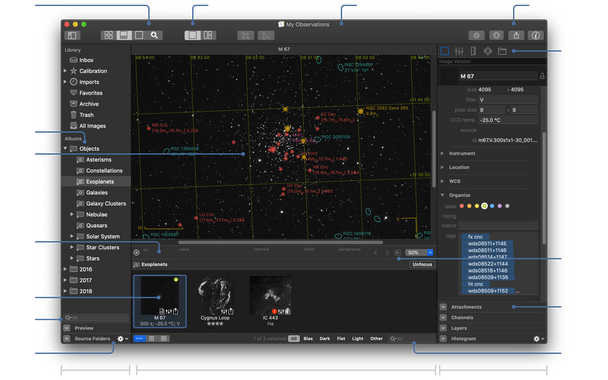Expand the Nebulae folder in sidebar
The image size is (608, 380).
72,214
